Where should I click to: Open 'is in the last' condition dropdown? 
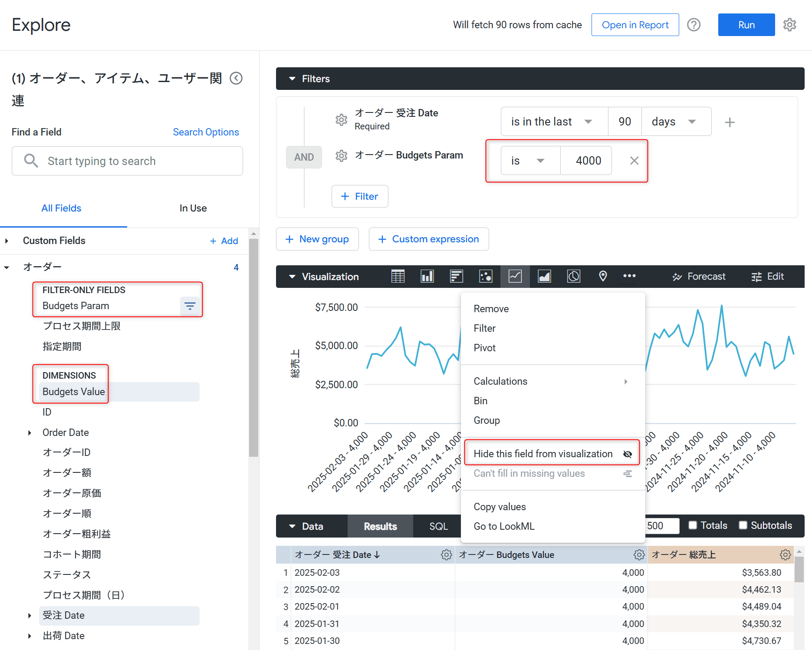coord(554,122)
